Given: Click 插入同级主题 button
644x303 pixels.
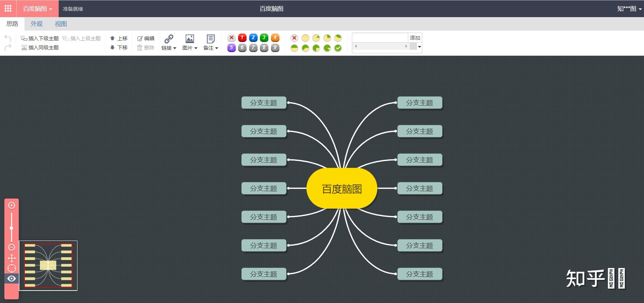Looking at the screenshot, I should coord(40,48).
